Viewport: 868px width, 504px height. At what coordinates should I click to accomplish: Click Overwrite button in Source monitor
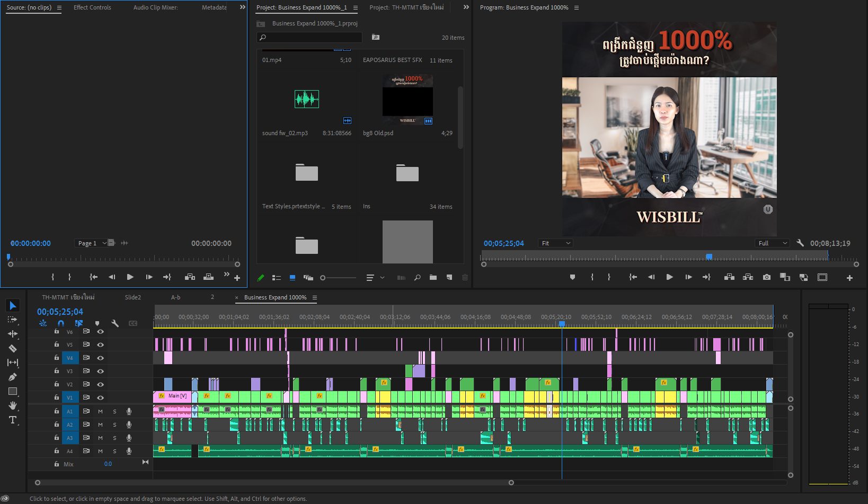point(208,277)
